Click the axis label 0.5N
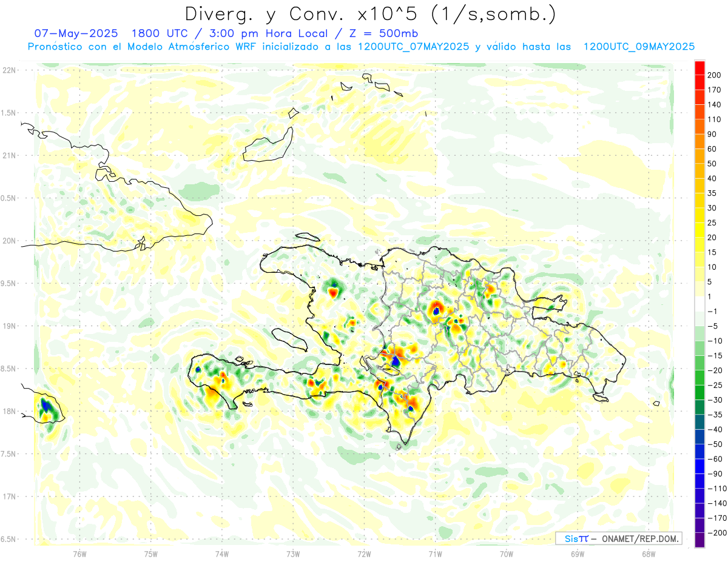 (x=9, y=198)
